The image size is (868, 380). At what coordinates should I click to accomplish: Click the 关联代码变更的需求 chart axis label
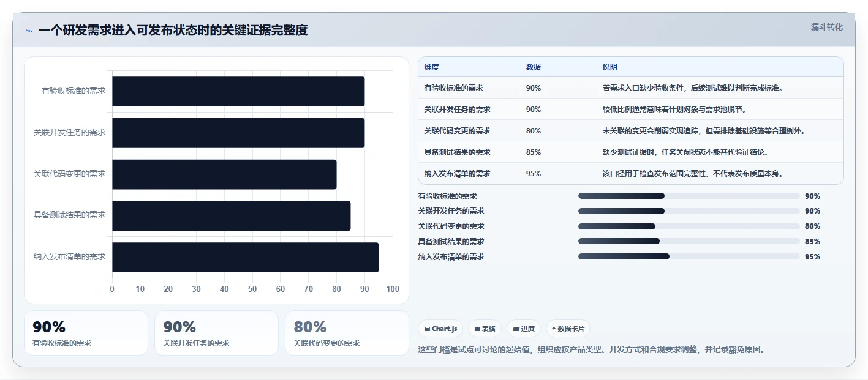[x=70, y=174]
